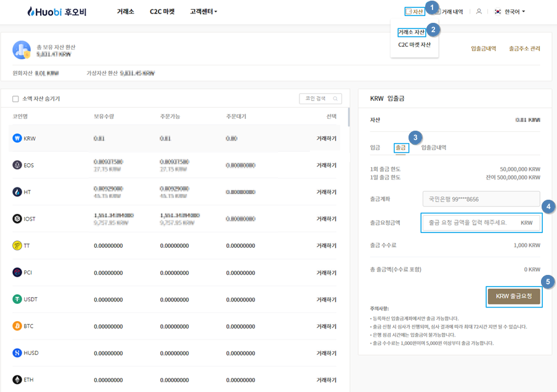The width and height of the screenshot is (557, 392).
Task: Open the 출금주소 관리 link
Action: coord(524,48)
